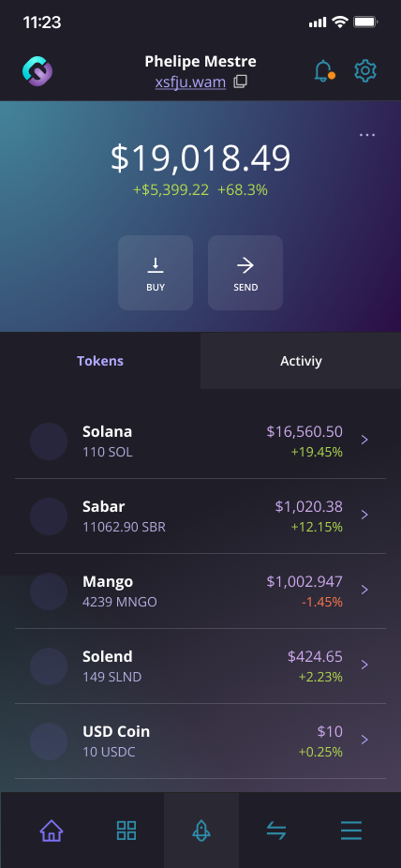This screenshot has width=401, height=868.
Task: Go to the home icon in bottom bar
Action: tap(52, 831)
